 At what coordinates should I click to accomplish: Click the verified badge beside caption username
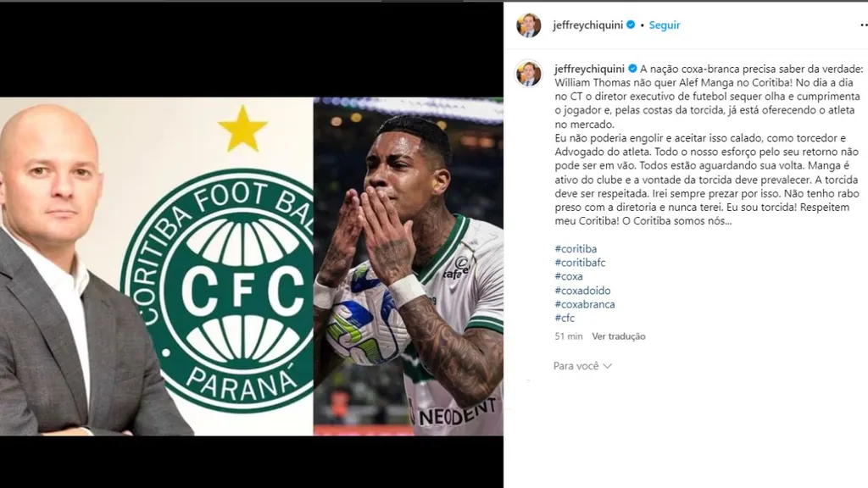coord(632,69)
